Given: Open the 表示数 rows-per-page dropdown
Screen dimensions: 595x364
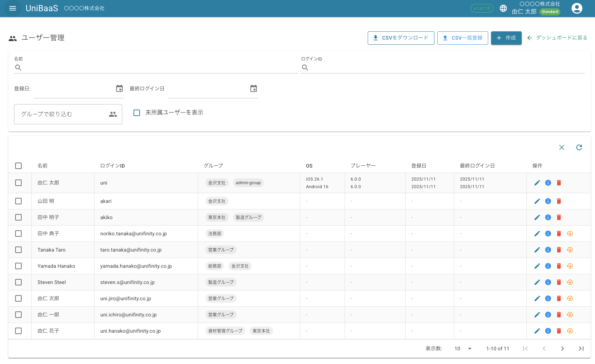Looking at the screenshot, I should coord(463,349).
